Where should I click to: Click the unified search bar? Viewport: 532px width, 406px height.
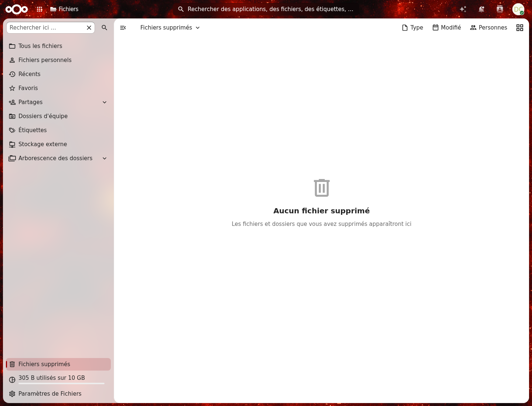point(266,9)
